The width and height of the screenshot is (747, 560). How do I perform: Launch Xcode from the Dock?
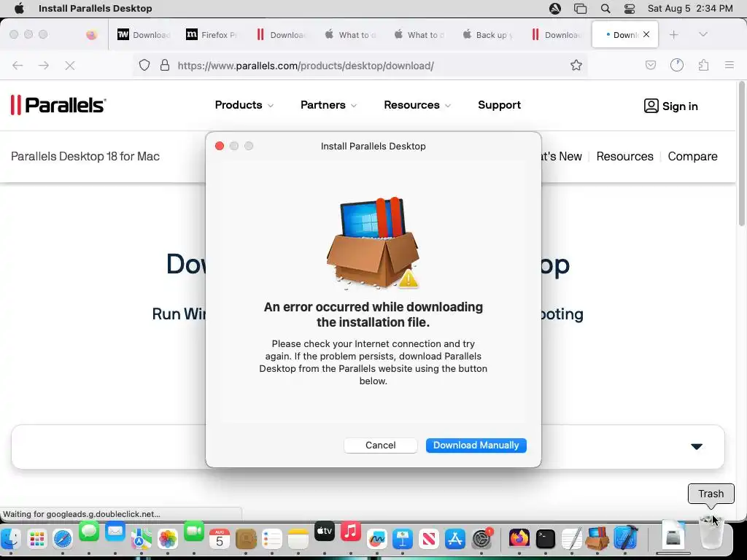coord(625,538)
